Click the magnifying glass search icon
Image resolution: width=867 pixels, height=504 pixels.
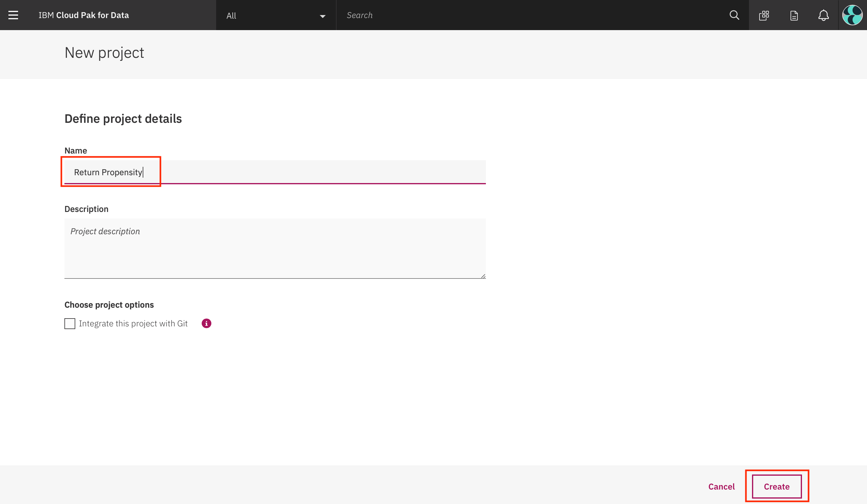(734, 15)
